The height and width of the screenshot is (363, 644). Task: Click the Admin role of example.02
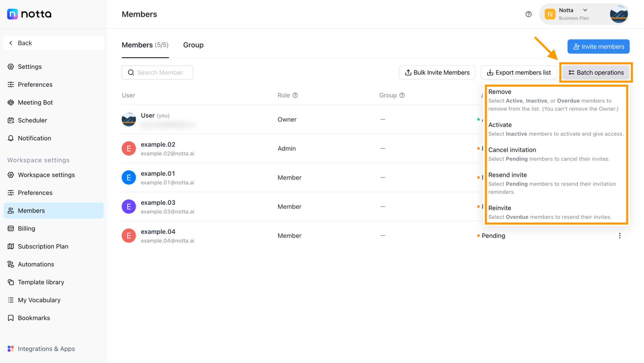pos(286,148)
